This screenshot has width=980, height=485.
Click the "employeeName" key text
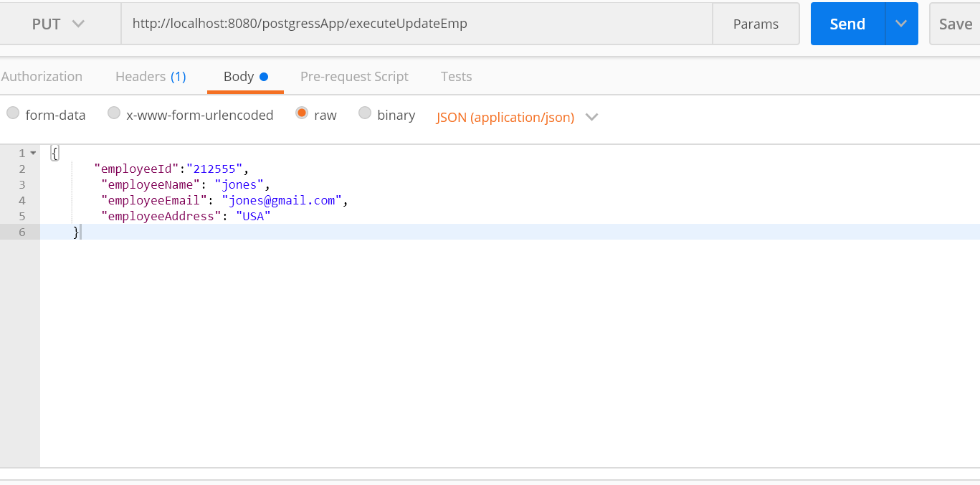tap(151, 184)
